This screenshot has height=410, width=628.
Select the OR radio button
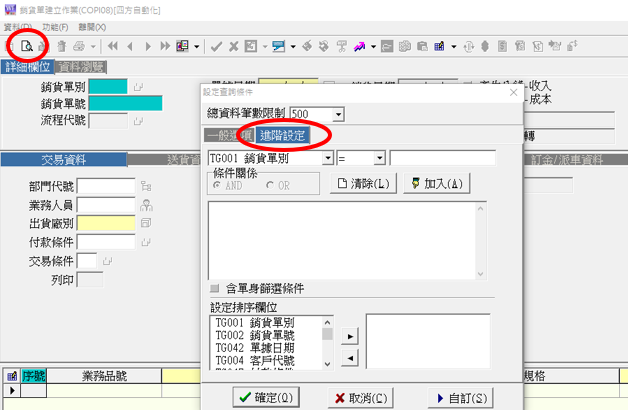[x=269, y=185]
